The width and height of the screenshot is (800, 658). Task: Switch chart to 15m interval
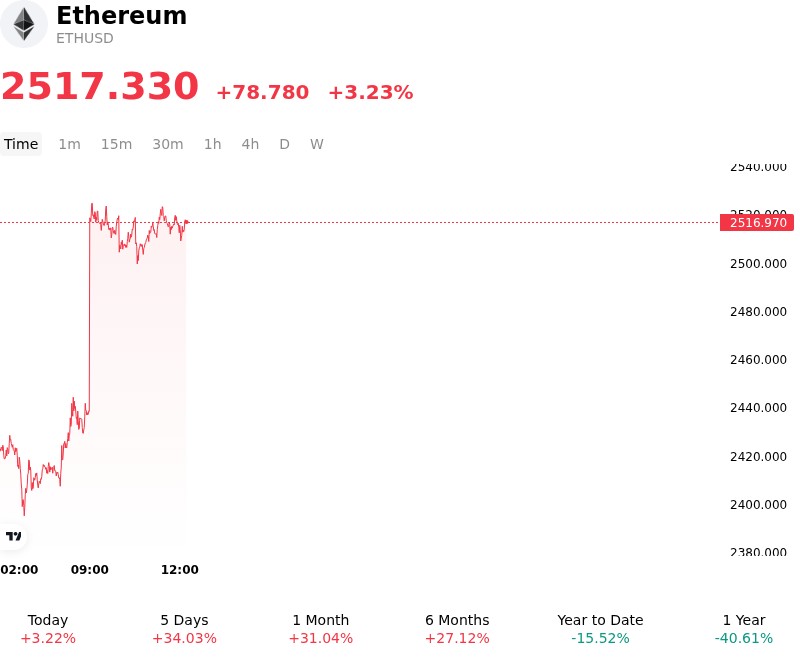pyautogui.click(x=116, y=144)
